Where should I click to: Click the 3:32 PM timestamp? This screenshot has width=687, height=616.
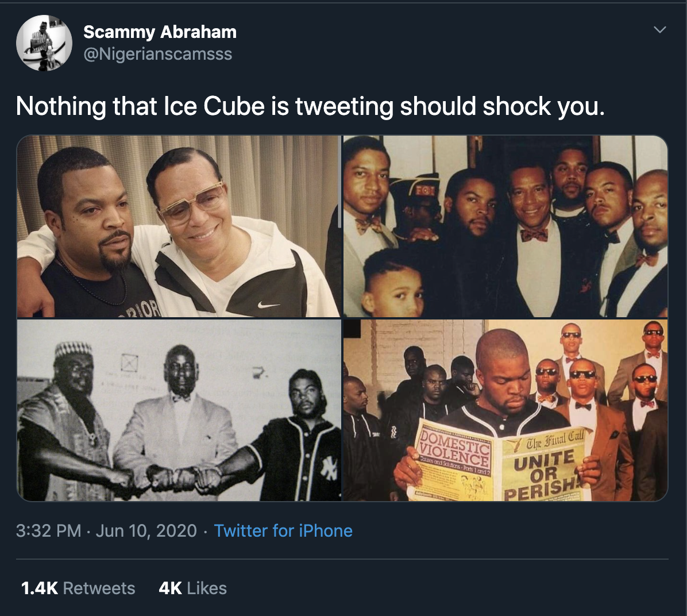coord(49,530)
